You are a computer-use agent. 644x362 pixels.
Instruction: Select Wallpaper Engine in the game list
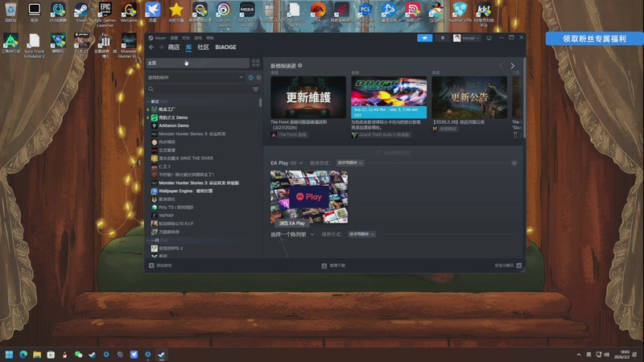186,191
